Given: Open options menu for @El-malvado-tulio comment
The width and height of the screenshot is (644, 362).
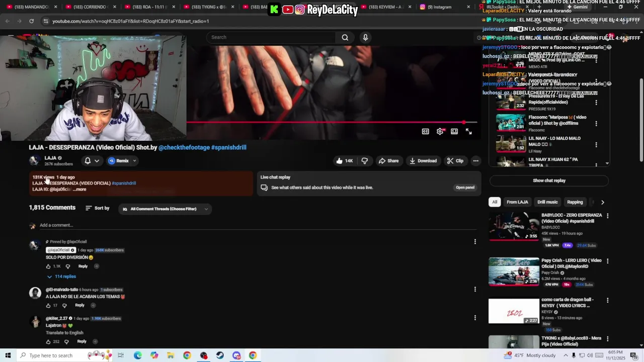Looking at the screenshot, I should pos(475,289).
